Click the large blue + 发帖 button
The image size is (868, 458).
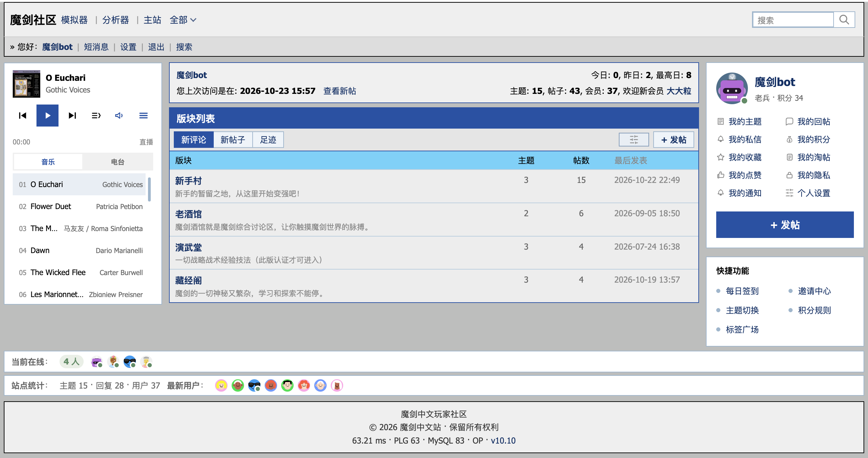coord(785,225)
